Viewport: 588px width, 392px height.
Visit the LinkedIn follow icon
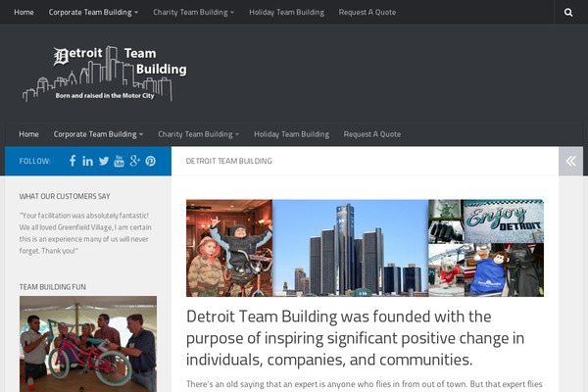tap(88, 162)
